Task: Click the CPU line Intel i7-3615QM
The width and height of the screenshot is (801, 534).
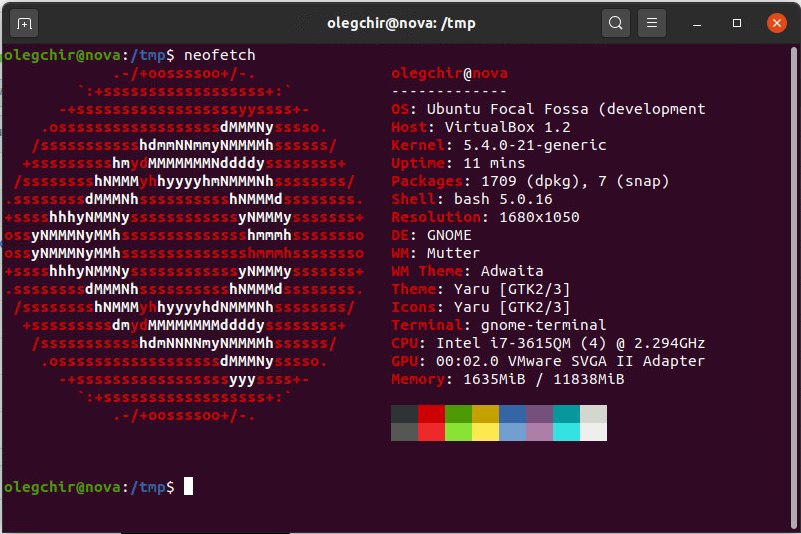Action: 548,343
